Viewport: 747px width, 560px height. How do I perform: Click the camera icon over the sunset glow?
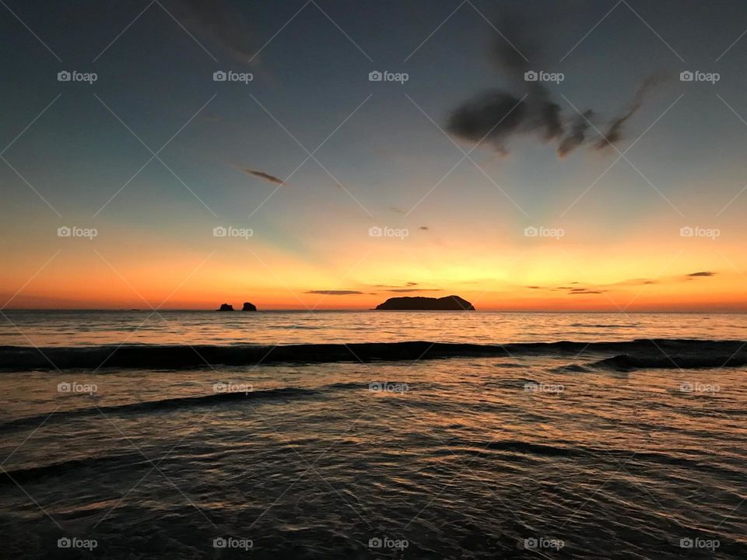tap(220, 232)
